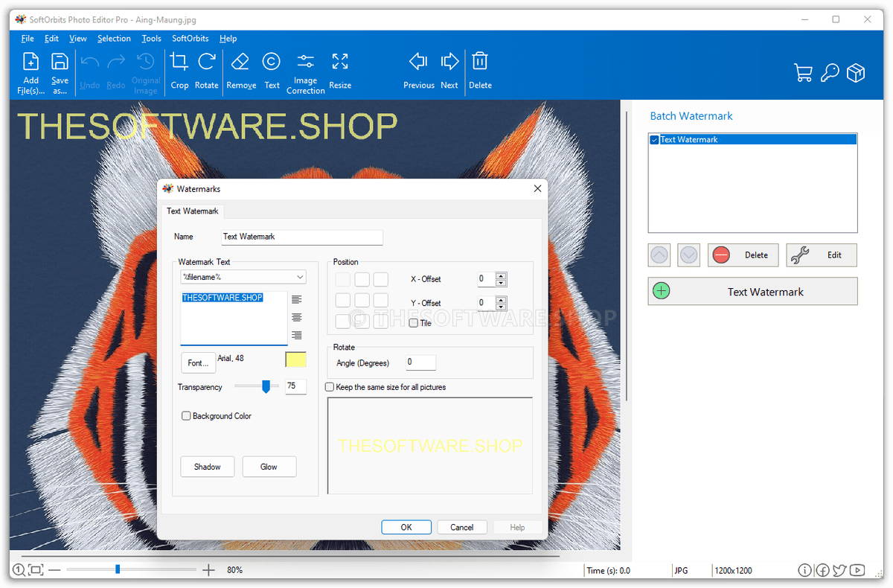Open the yellow text color swatch
The width and height of the screenshot is (893, 588).
[x=296, y=360]
